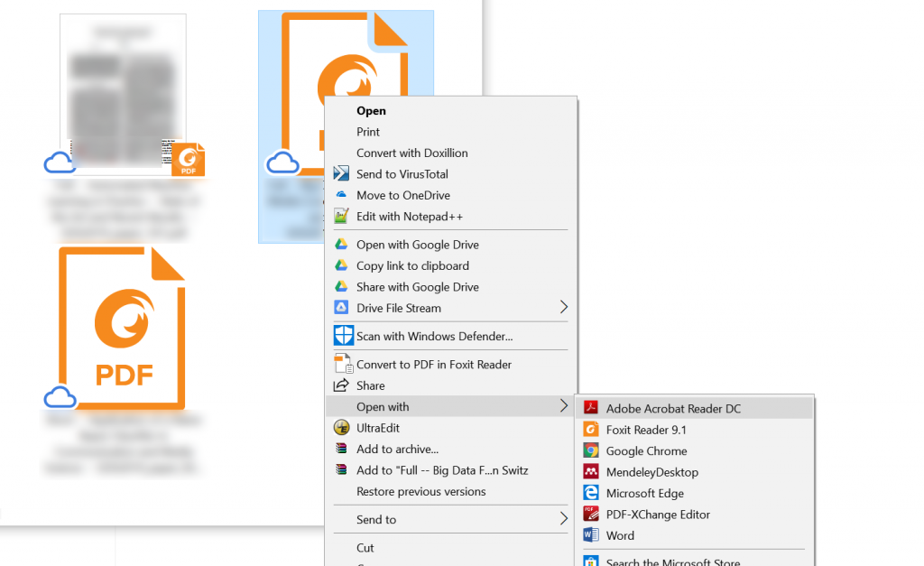
Task: Click Google Drive icon next to Open with Google Drive
Action: point(341,244)
